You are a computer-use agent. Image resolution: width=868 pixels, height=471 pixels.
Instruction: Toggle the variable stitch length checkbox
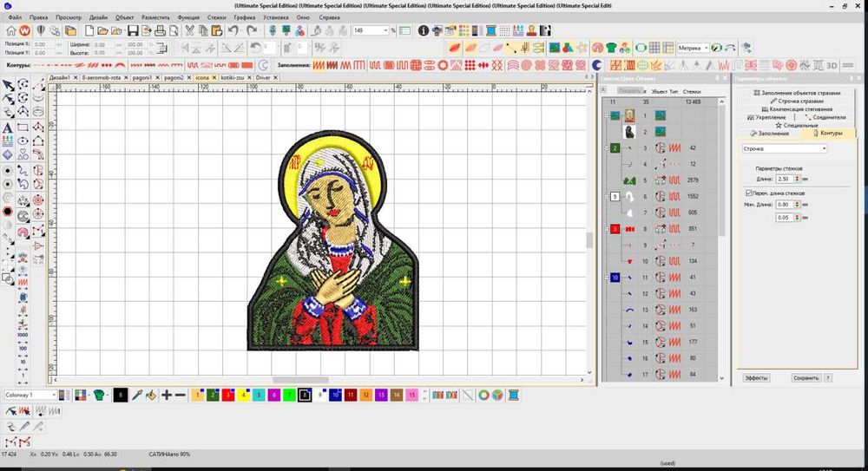click(x=749, y=193)
